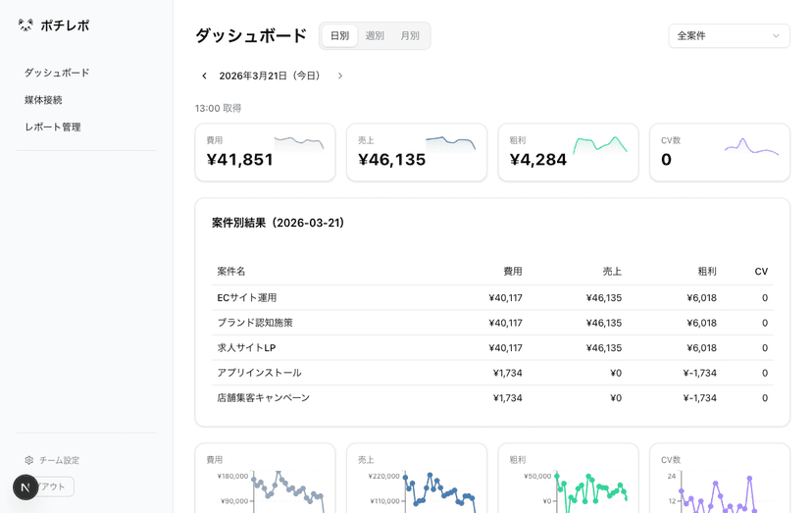Click ¥-1,734 gross profit in 店舗集客キャンペーン row
The image size is (812, 513).
[x=699, y=398]
